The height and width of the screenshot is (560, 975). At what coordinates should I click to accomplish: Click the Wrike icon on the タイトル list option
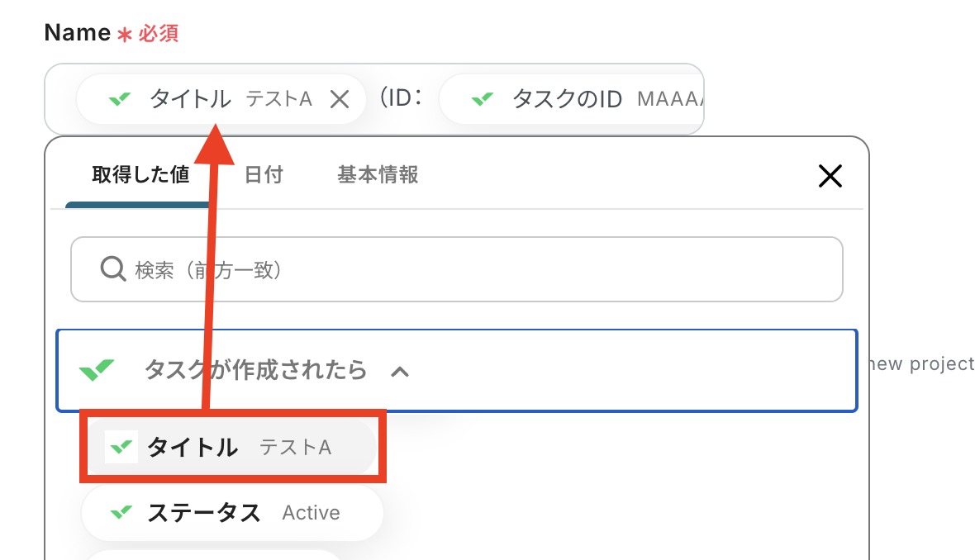(x=121, y=448)
